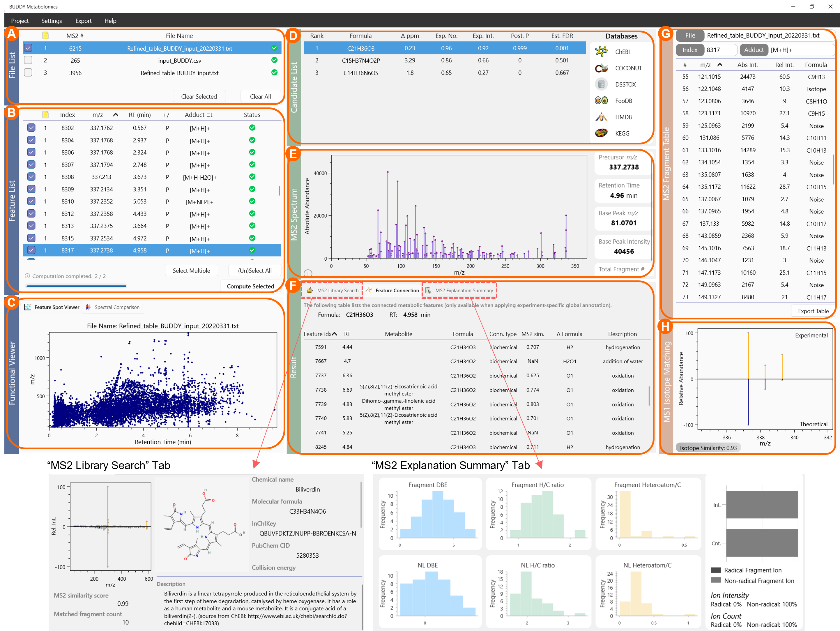The image size is (840, 631).
Task: Click the Export Table button
Action: point(813,311)
